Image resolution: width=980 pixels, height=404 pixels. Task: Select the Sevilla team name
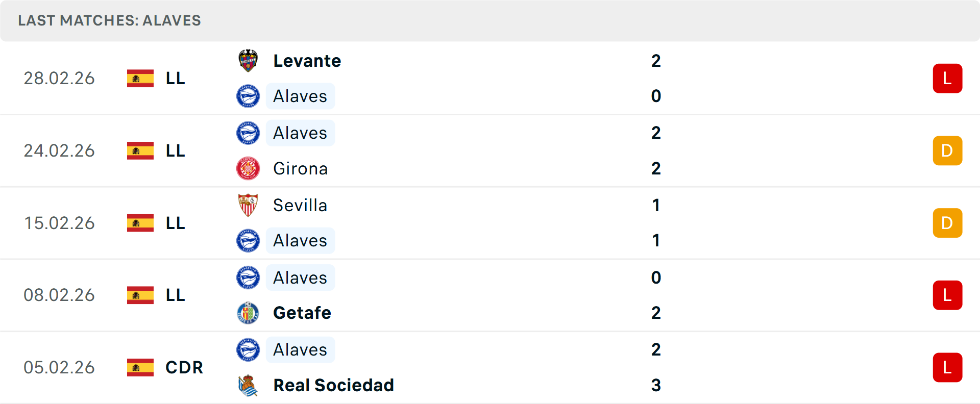coord(300,205)
